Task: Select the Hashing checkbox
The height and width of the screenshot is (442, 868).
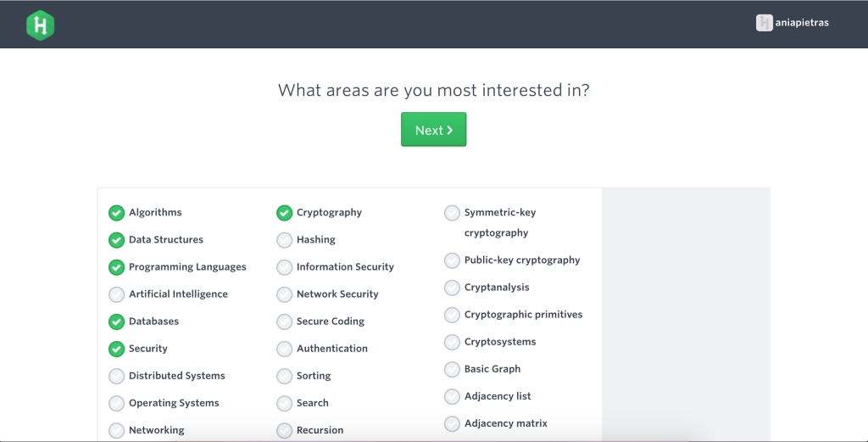Action: tap(284, 240)
